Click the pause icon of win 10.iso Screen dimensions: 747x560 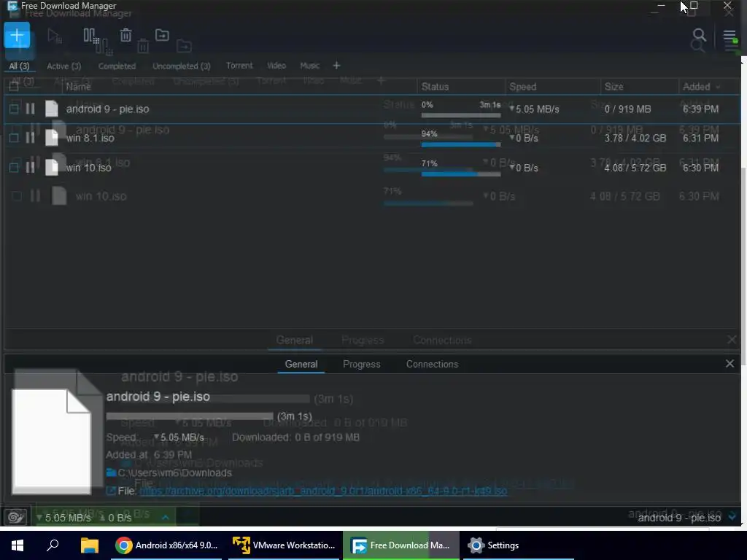click(30, 168)
